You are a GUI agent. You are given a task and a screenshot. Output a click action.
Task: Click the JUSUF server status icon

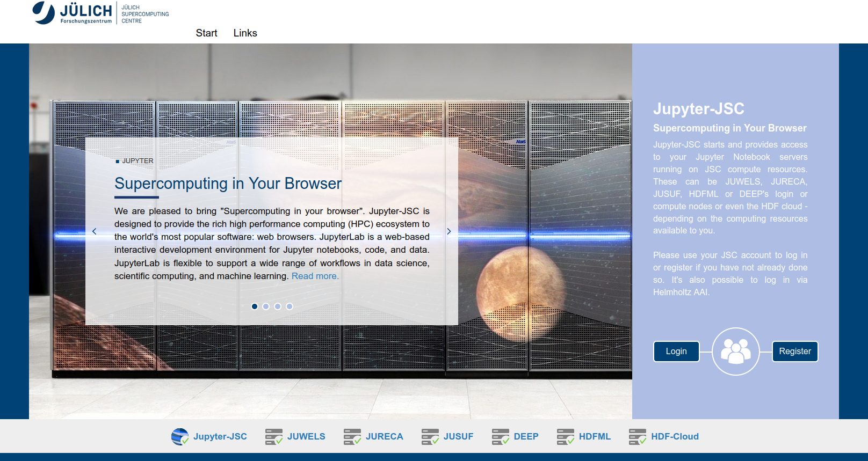[x=430, y=437]
